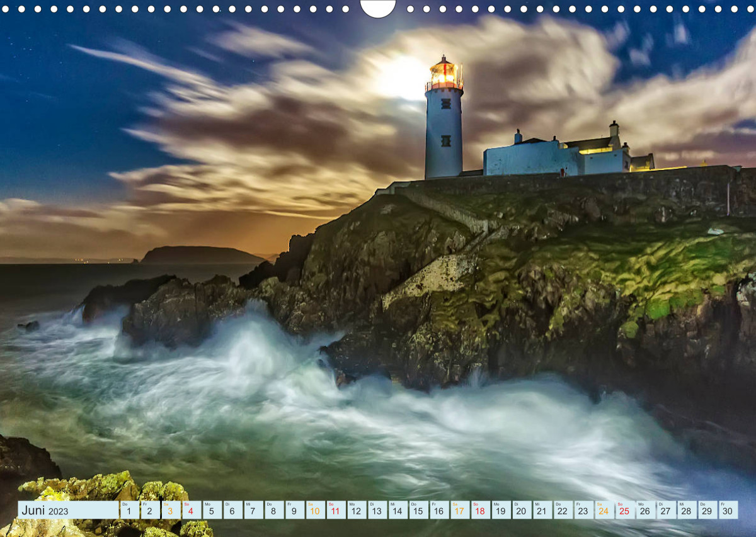Pick Friday 16 in the date row

[439, 510]
